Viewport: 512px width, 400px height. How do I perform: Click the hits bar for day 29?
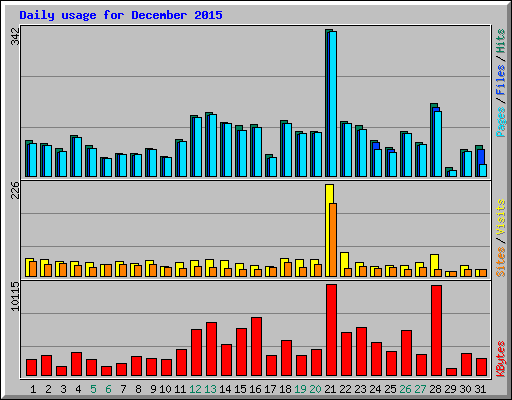[448, 172]
